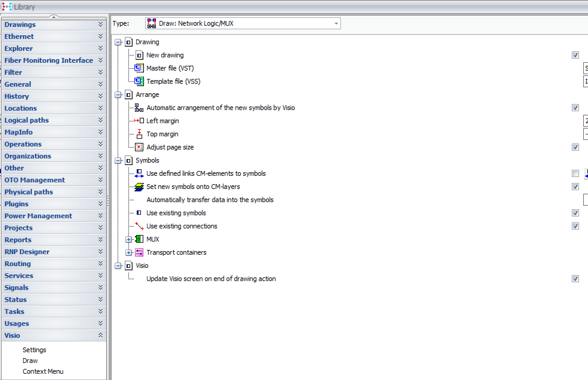Open the Routing section
The width and height of the screenshot is (588, 380).
click(x=54, y=264)
